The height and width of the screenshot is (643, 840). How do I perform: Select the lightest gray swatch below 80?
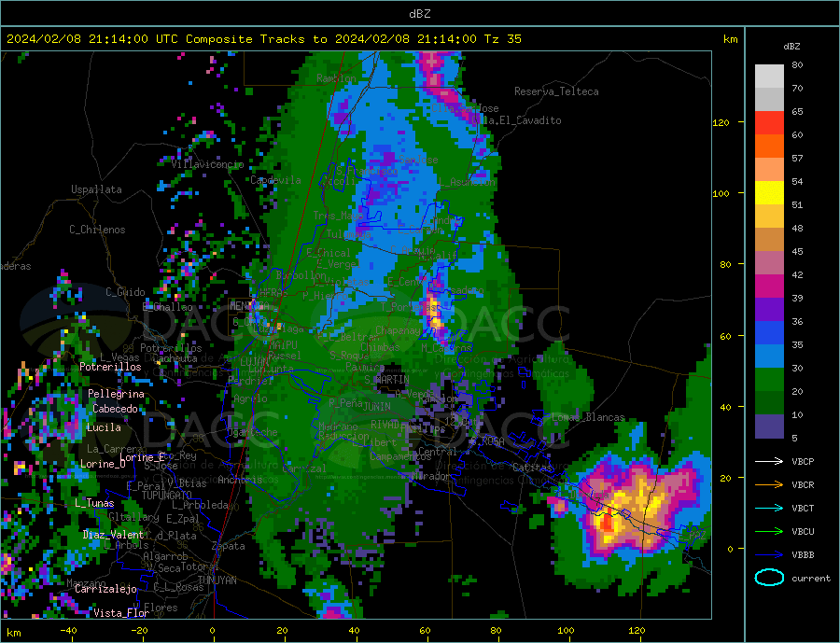click(x=769, y=77)
